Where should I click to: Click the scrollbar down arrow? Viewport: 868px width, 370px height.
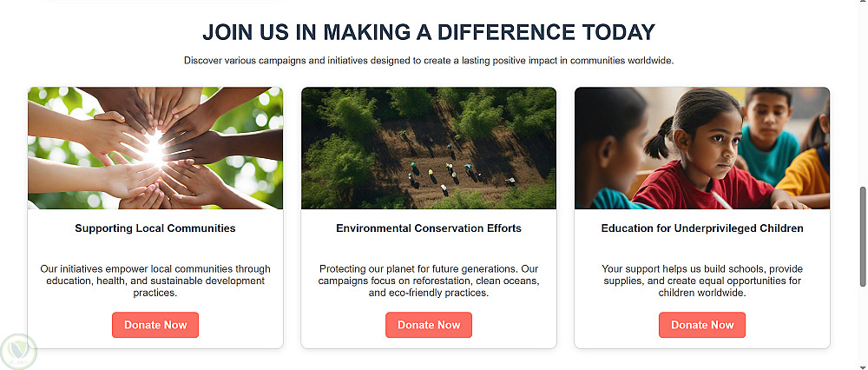(861, 364)
